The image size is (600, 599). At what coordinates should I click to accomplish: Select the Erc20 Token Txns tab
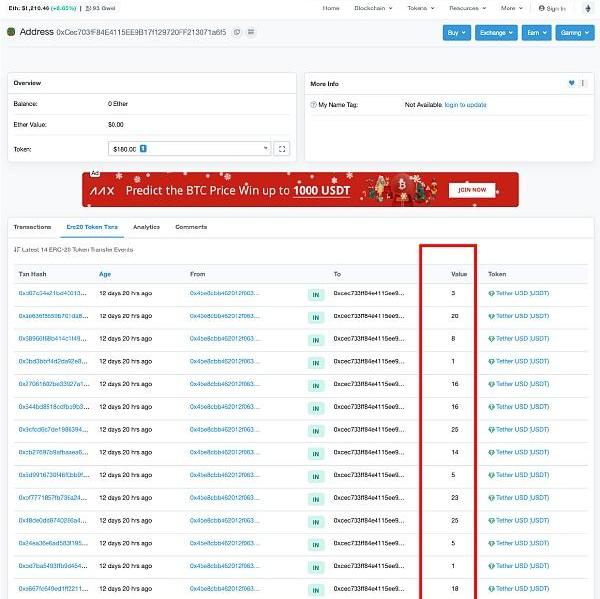click(92, 227)
